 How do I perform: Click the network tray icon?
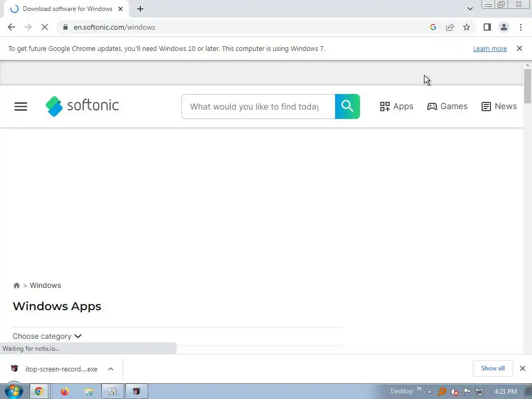click(480, 392)
